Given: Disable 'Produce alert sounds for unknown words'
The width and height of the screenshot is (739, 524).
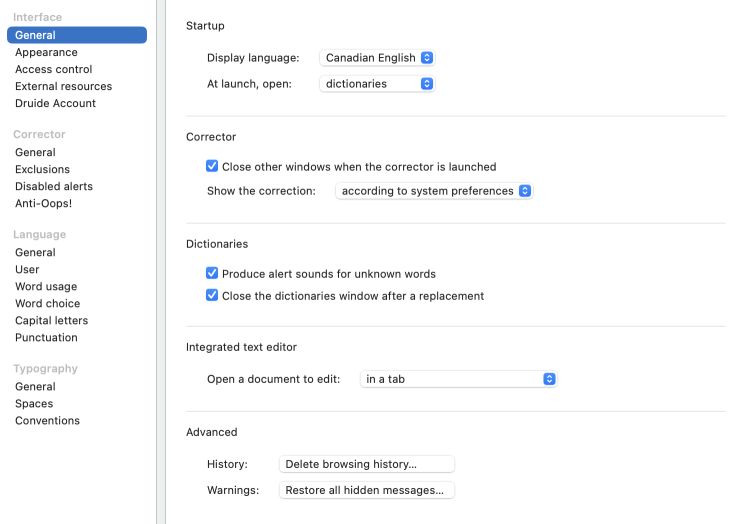Looking at the screenshot, I should click(212, 274).
